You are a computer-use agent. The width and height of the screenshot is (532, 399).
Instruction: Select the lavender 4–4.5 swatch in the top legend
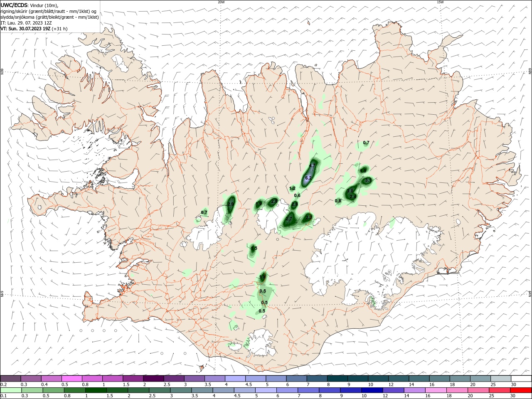235,379
